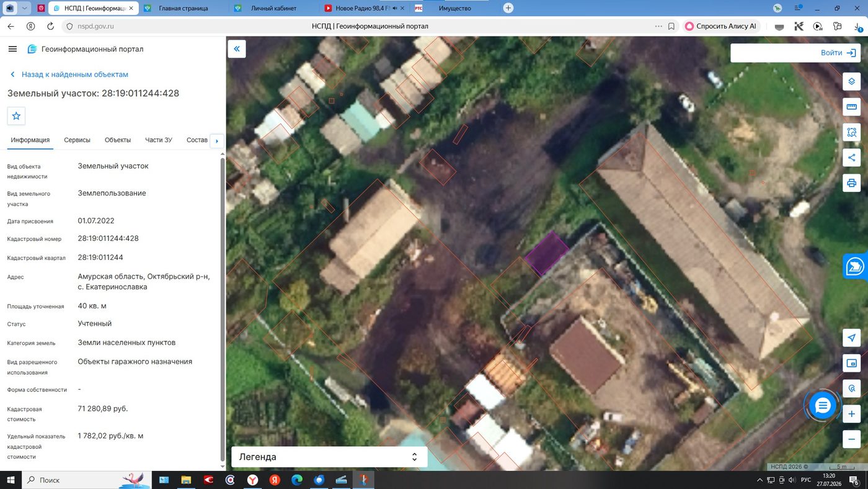Switch to the Сервисы tab
The width and height of the screenshot is (868, 489).
click(x=77, y=140)
